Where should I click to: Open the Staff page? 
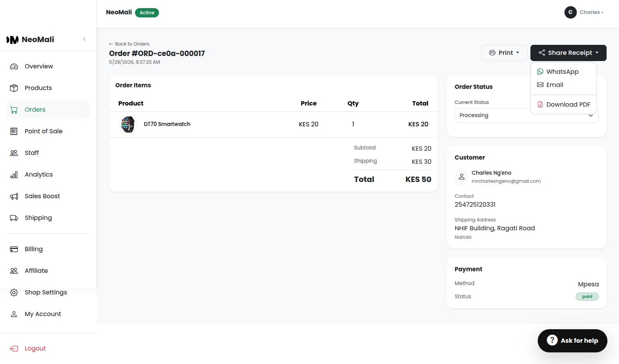point(48,153)
